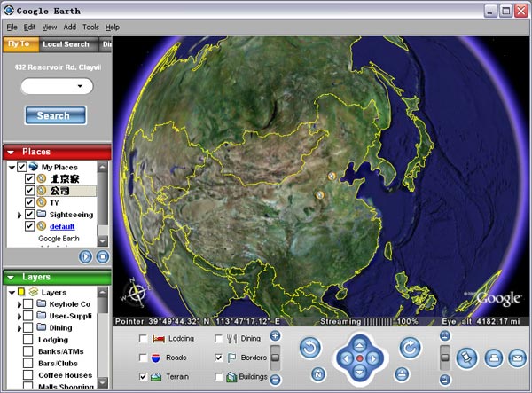The height and width of the screenshot is (393, 532).
Task: Click the southern placemark on the map
Action: (319, 195)
